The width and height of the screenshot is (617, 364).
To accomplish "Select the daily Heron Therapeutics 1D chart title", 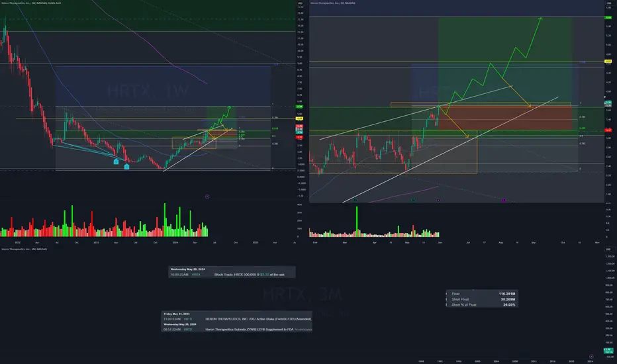I will coord(333,3).
